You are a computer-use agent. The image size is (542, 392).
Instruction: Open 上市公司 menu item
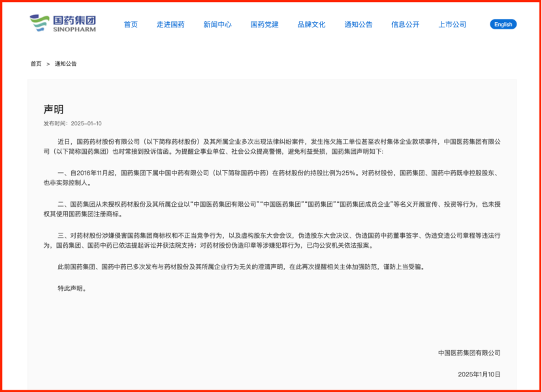pos(452,25)
